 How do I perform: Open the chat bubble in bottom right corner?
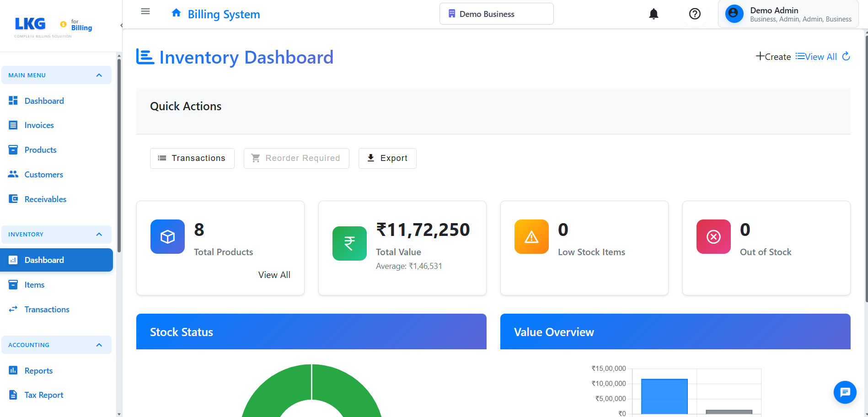point(845,392)
